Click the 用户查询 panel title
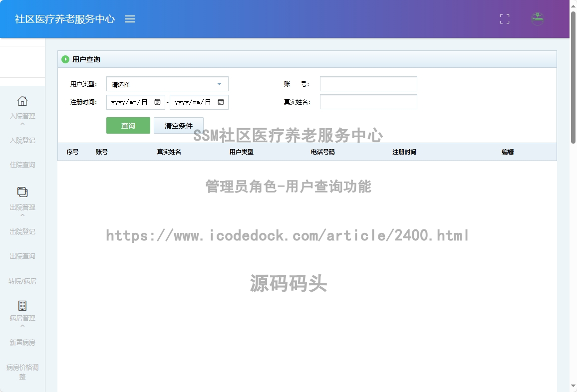 (86, 59)
